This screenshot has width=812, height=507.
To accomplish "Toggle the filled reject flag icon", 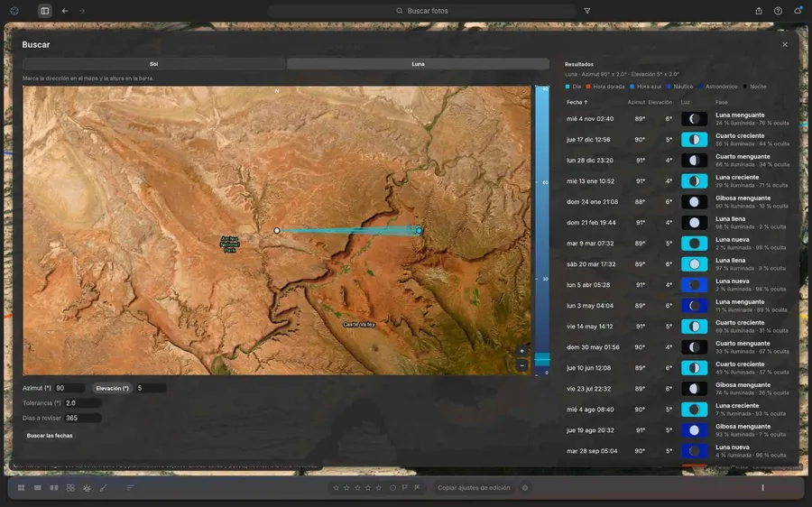I will coord(417,488).
